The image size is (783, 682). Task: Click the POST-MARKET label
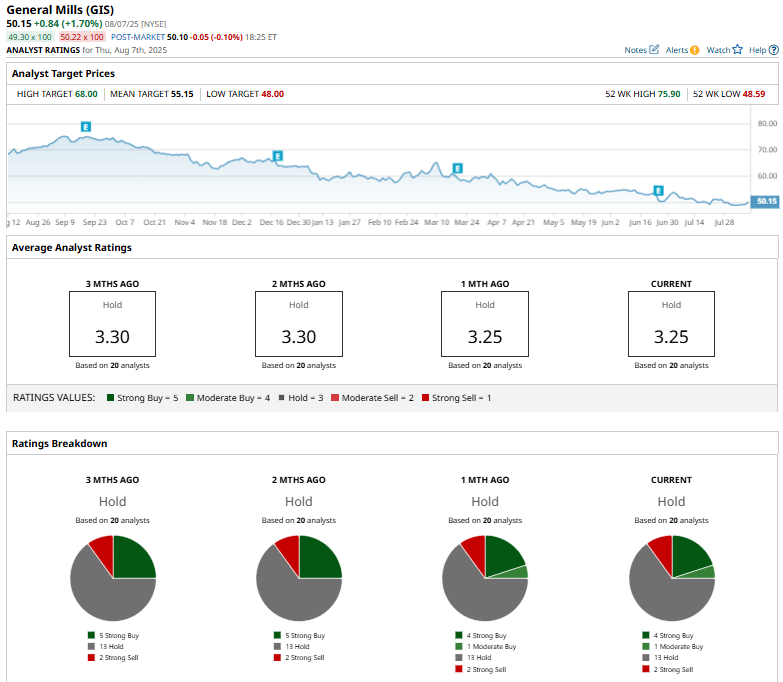pos(138,37)
